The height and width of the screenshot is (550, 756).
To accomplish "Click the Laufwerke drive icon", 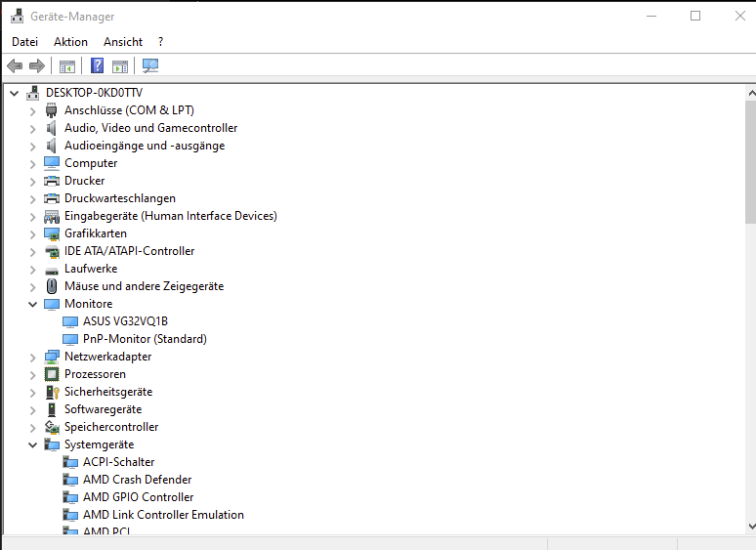I will [52, 271].
